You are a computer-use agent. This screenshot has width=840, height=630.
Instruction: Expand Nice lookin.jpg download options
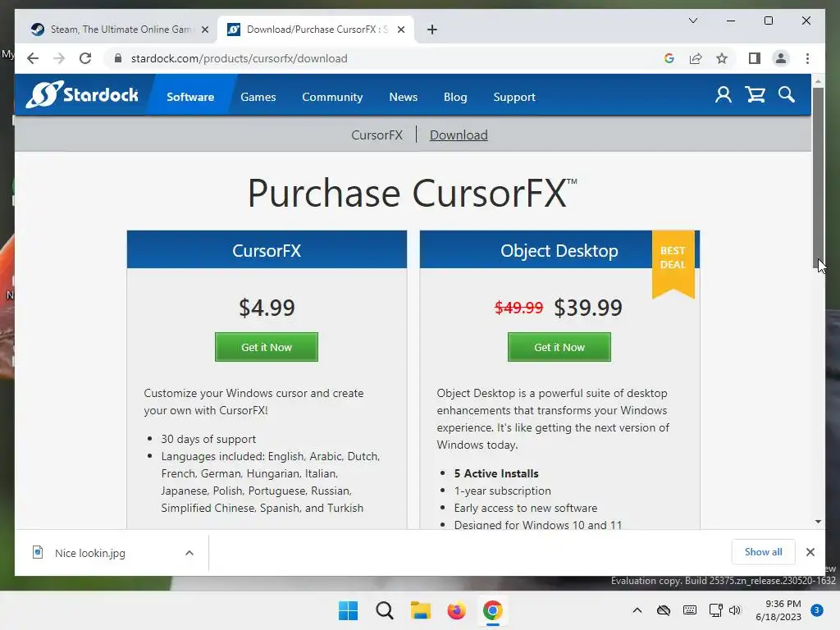189,553
